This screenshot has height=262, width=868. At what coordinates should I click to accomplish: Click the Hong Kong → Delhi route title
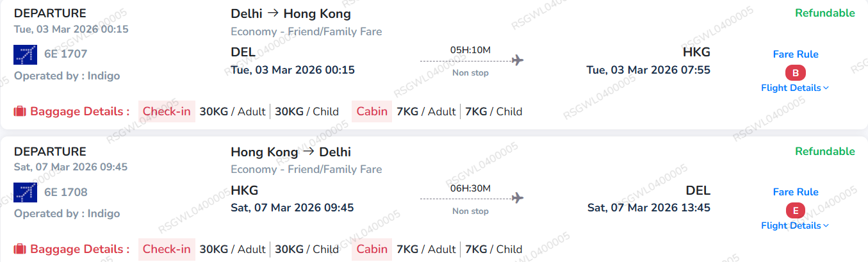(291, 152)
